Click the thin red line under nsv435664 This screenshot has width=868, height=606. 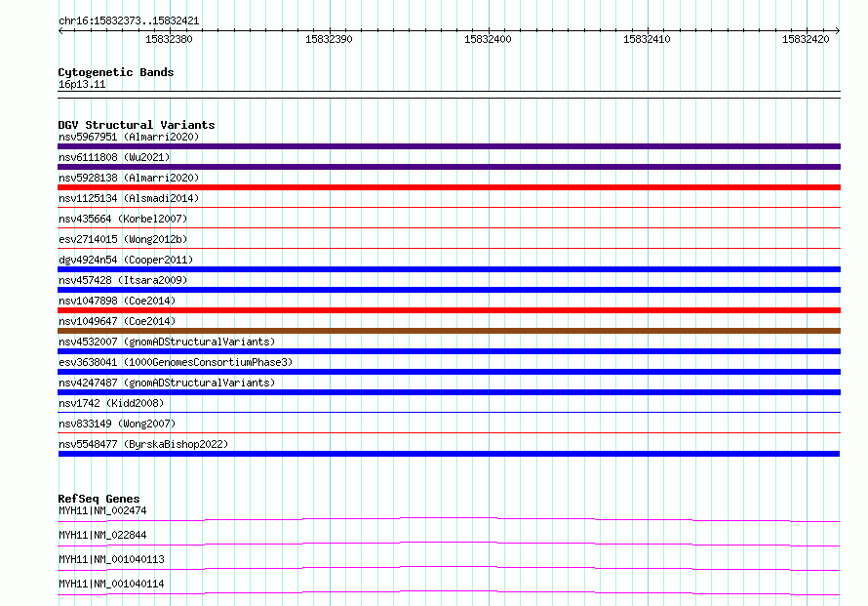pyautogui.click(x=449, y=227)
